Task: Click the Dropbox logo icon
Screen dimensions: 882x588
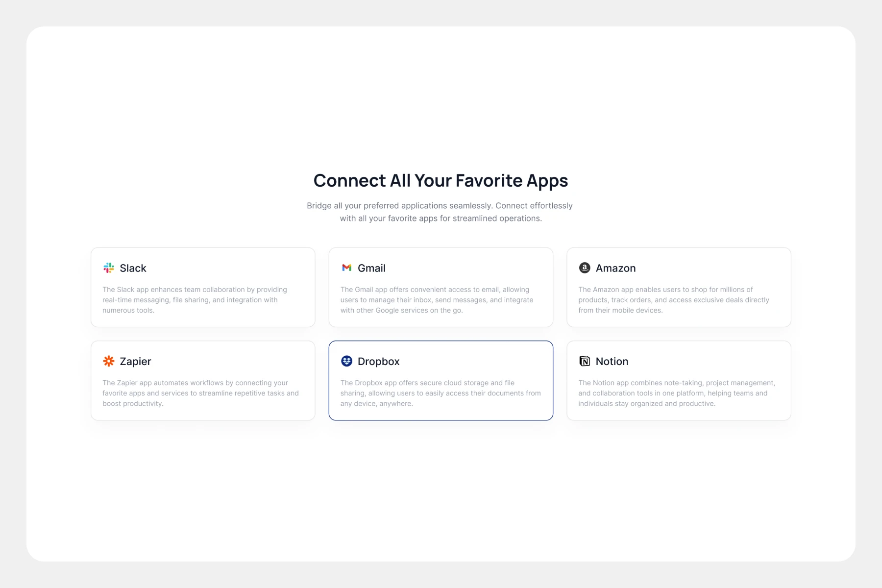Action: coord(346,361)
